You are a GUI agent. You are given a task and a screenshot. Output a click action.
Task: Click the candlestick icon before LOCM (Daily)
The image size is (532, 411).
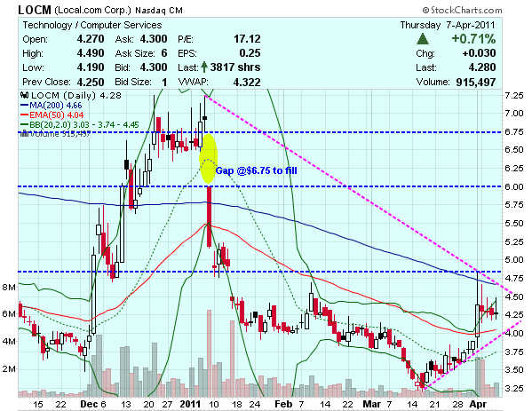25,96
